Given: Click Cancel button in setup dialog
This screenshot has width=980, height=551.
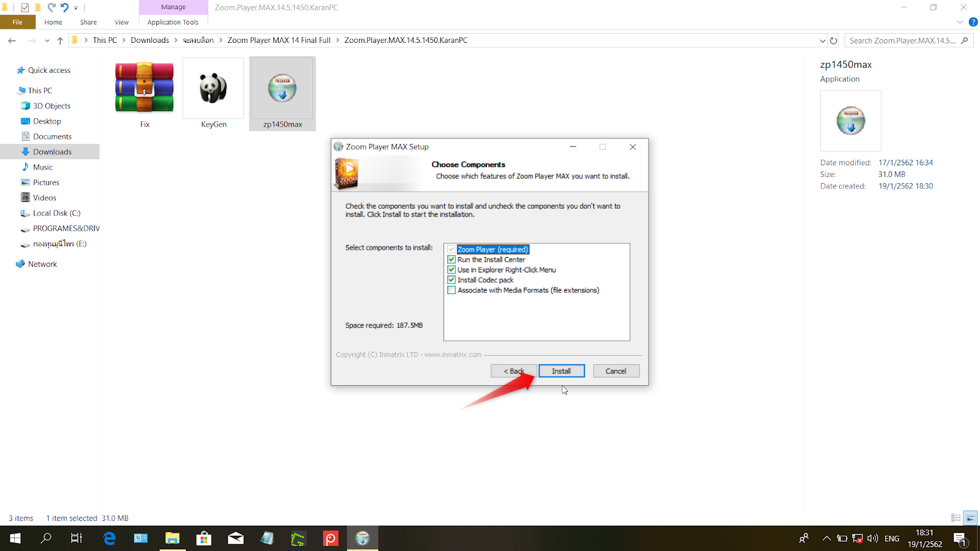Looking at the screenshot, I should pyautogui.click(x=616, y=371).
